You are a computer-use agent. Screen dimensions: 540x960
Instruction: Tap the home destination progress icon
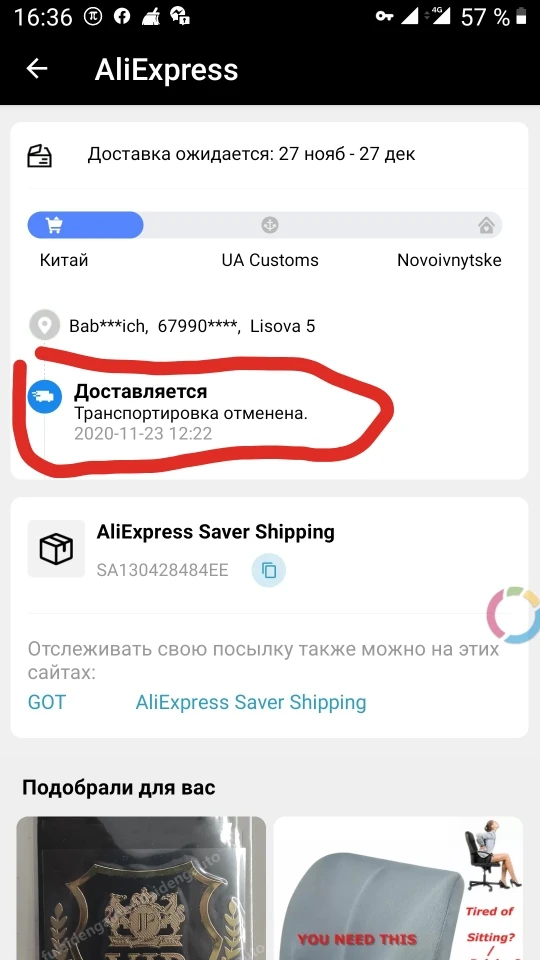tap(487, 225)
